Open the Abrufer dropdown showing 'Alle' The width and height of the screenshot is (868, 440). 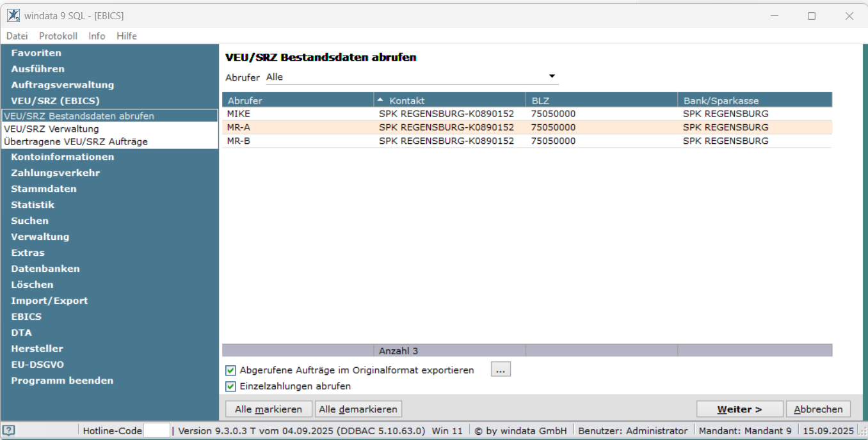[412, 77]
